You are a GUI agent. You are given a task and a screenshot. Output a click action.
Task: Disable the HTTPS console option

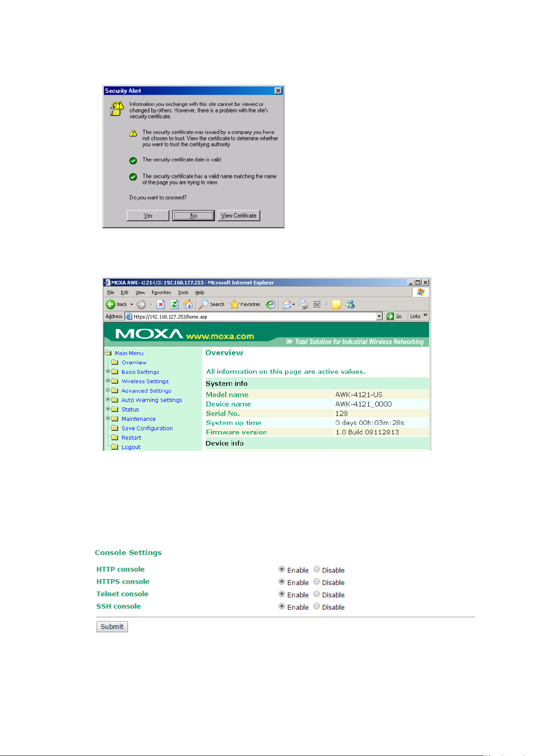pos(317,582)
